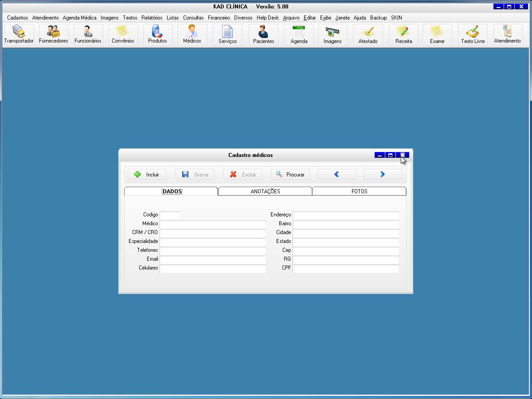Image resolution: width=532 pixels, height=399 pixels.
Task: Switch to the ANOTAÇÕES tab
Action: pos(265,192)
